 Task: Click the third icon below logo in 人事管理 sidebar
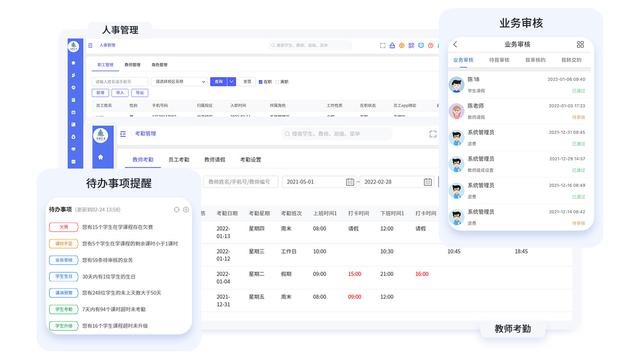pos(73,87)
